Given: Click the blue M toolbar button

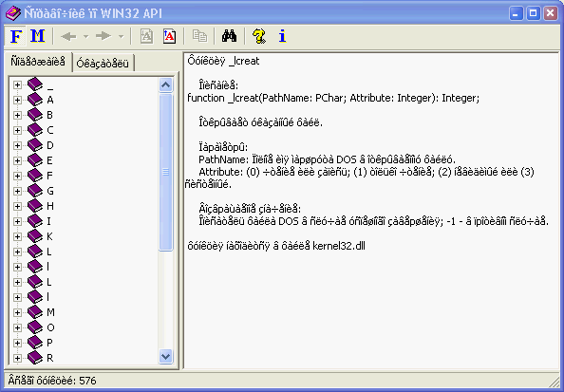Looking at the screenshot, I should pos(37,36).
